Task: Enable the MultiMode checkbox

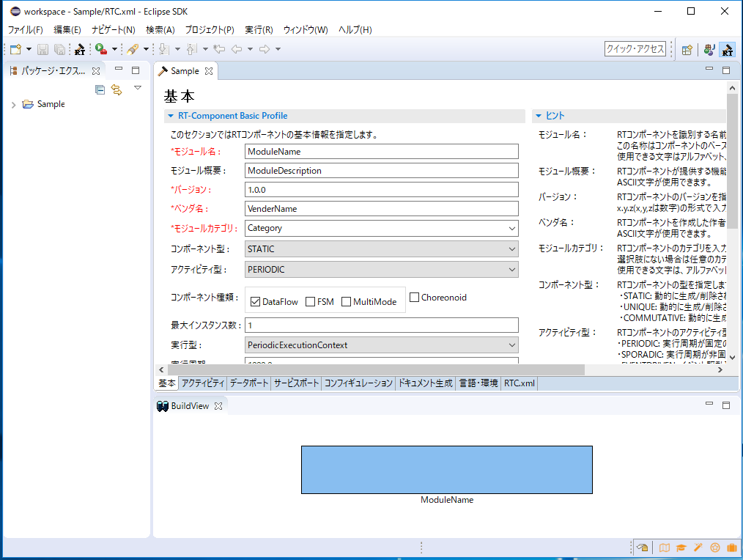Action: pos(347,301)
